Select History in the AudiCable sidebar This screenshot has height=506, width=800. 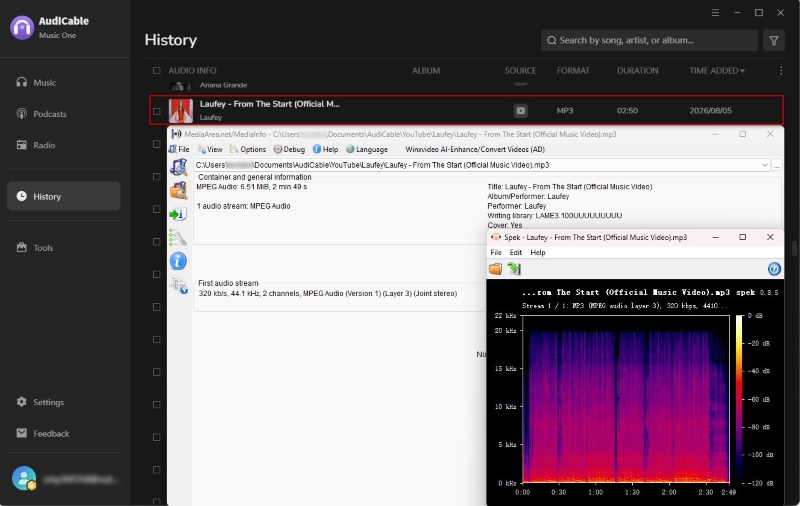point(64,196)
